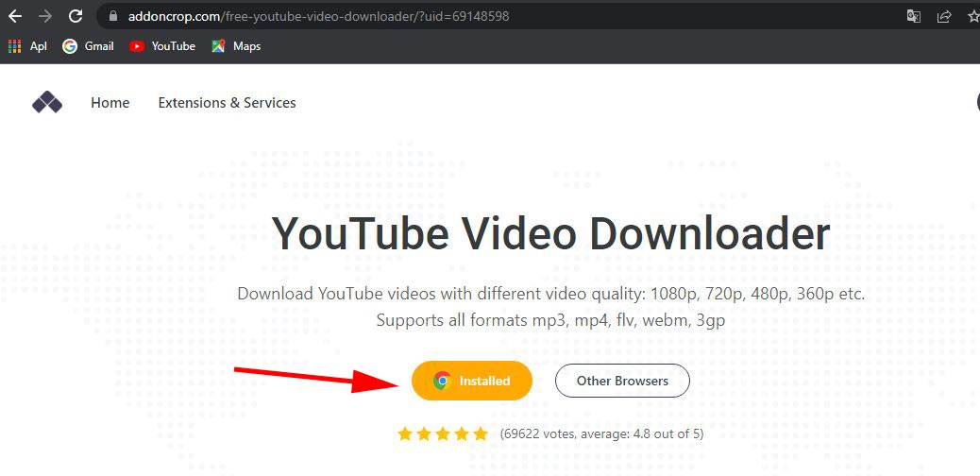Click the Addoncrop diamond logo
Screen dimensions: 980x476
47,102
